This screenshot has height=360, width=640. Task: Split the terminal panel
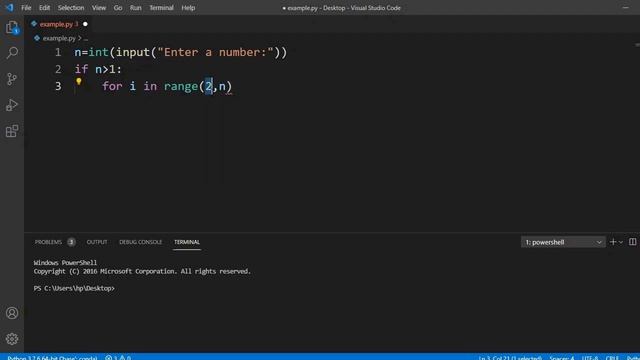[632, 242]
